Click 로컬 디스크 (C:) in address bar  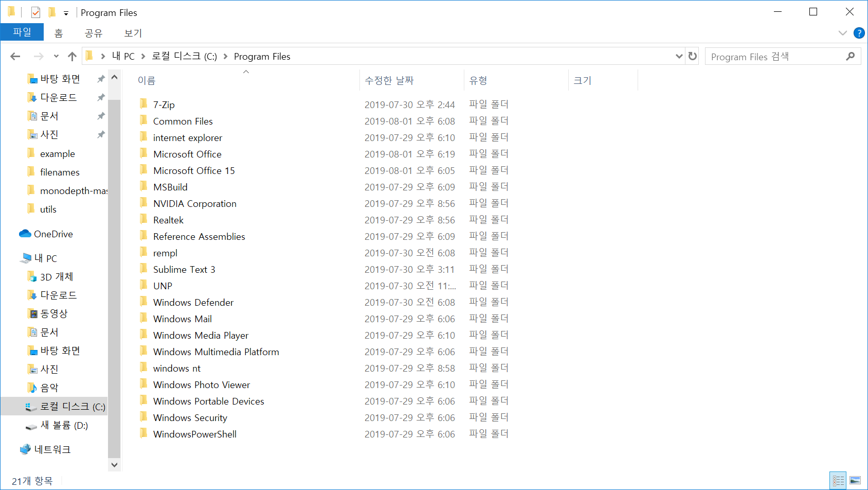(185, 56)
